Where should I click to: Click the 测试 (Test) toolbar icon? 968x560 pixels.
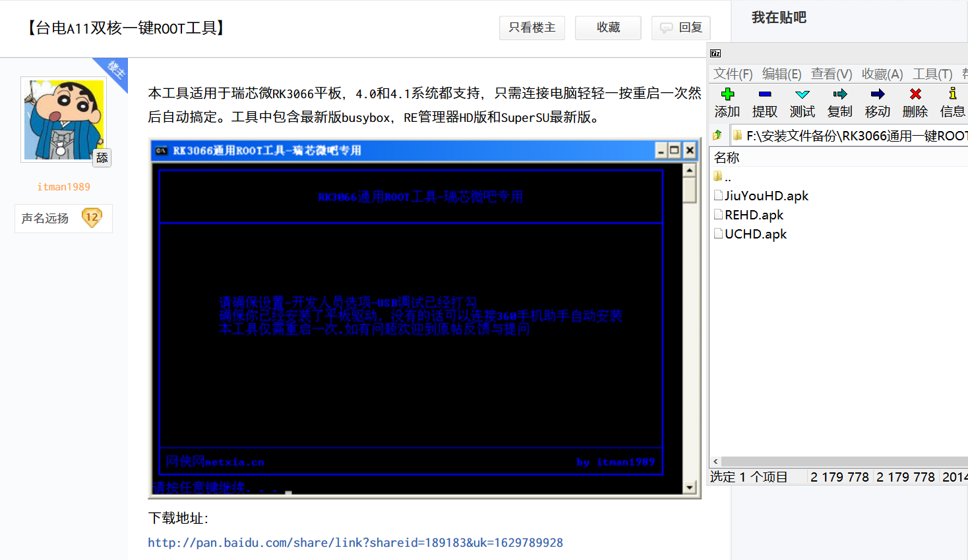[802, 94]
